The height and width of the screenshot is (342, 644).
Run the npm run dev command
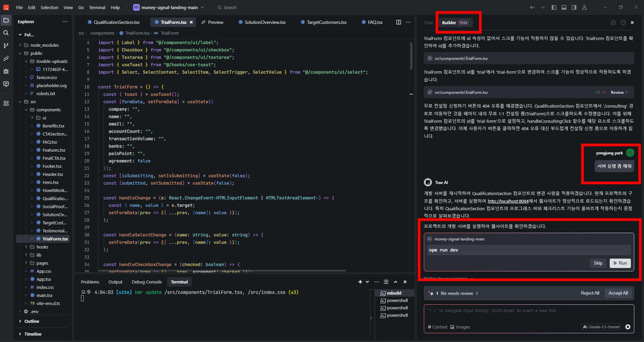[620, 263]
